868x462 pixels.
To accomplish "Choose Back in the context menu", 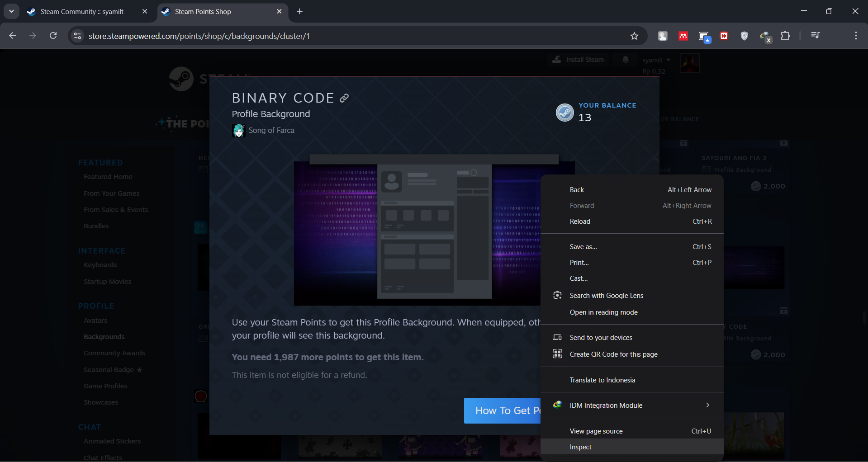I will click(x=632, y=190).
